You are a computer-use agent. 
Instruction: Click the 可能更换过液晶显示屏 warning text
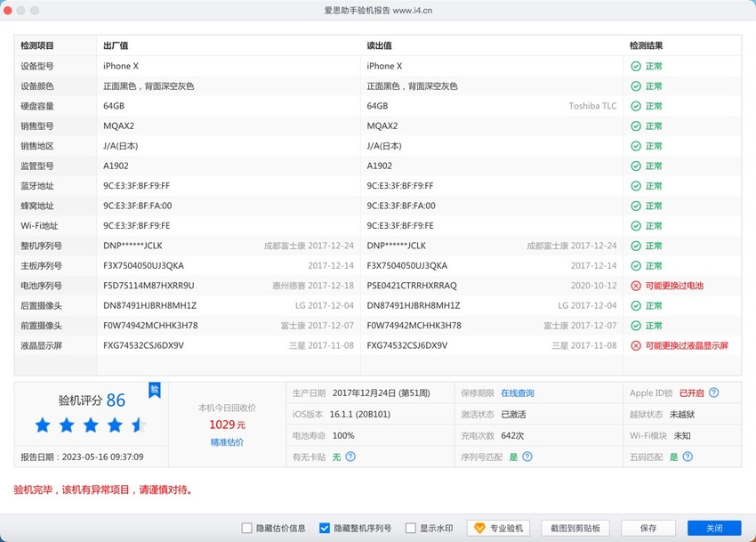[x=687, y=345]
